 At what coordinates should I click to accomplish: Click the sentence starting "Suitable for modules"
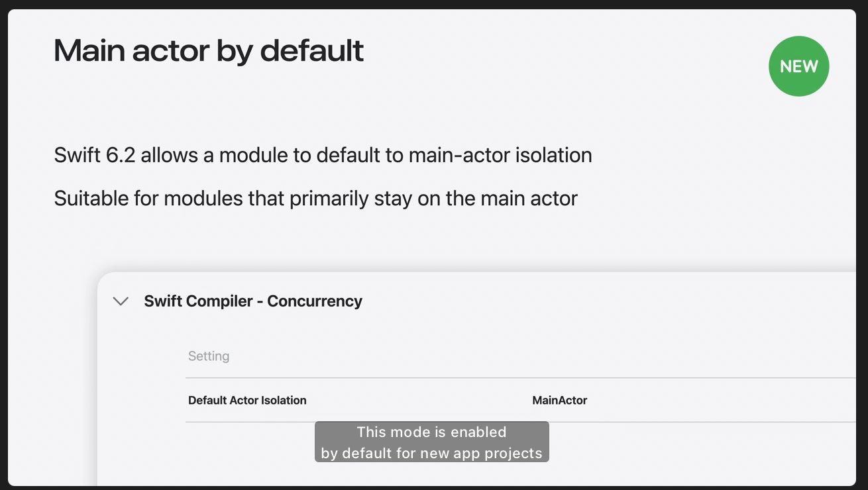315,199
